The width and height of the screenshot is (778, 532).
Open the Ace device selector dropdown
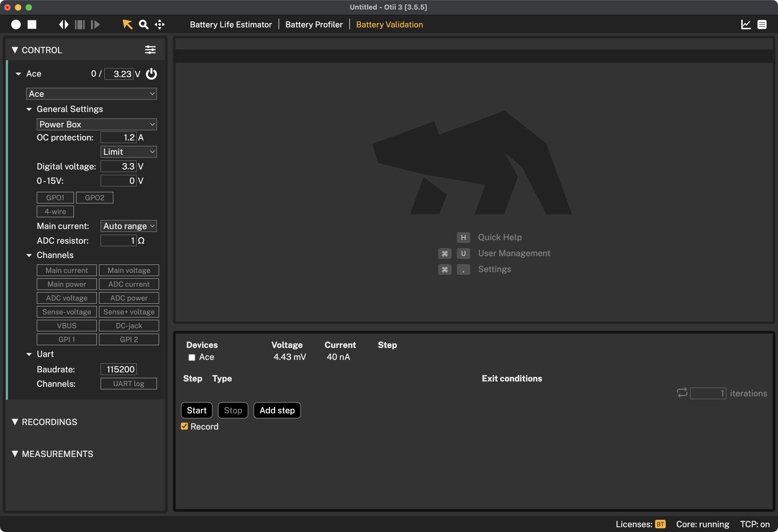(91, 94)
